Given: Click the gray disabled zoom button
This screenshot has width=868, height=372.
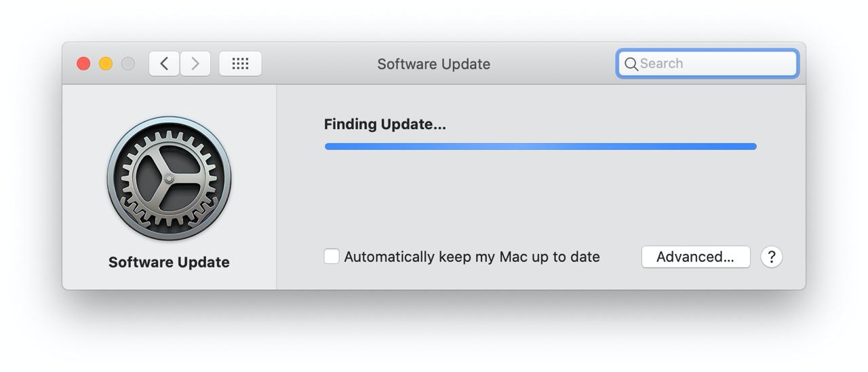Looking at the screenshot, I should (x=127, y=64).
